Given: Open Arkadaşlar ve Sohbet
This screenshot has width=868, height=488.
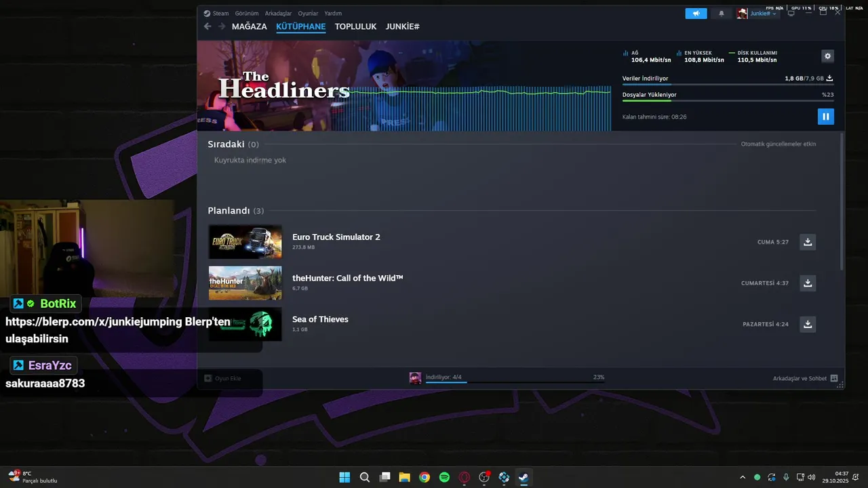Looking at the screenshot, I should coord(806,378).
